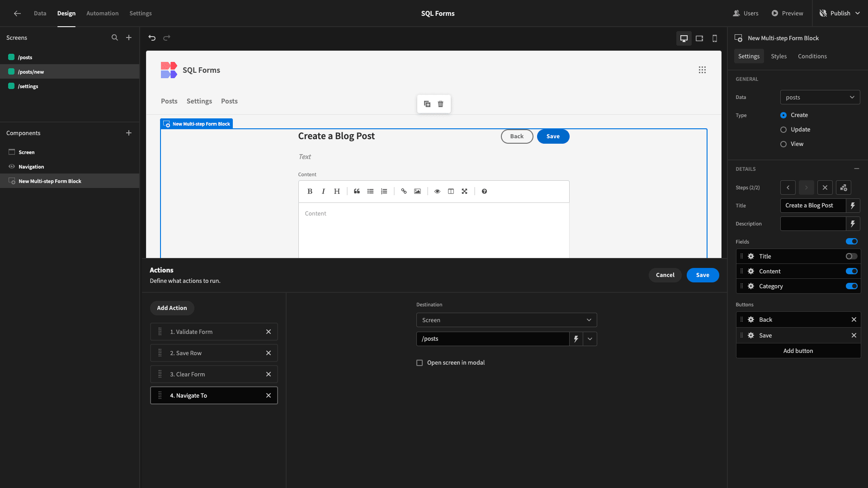Collapse the Details section
Screen dimensions: 868x488
[x=857, y=169]
